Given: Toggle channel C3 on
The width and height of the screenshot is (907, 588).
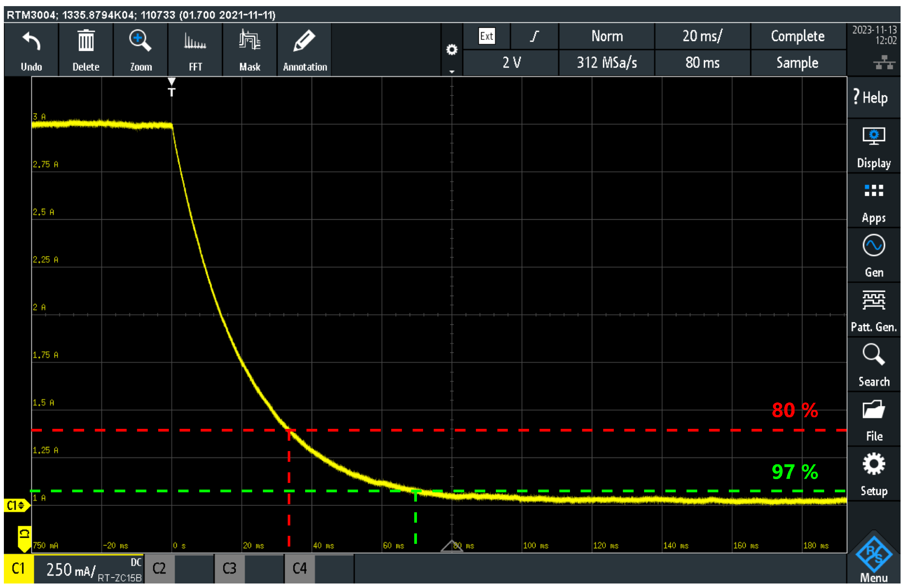Looking at the screenshot, I should coord(229,569).
